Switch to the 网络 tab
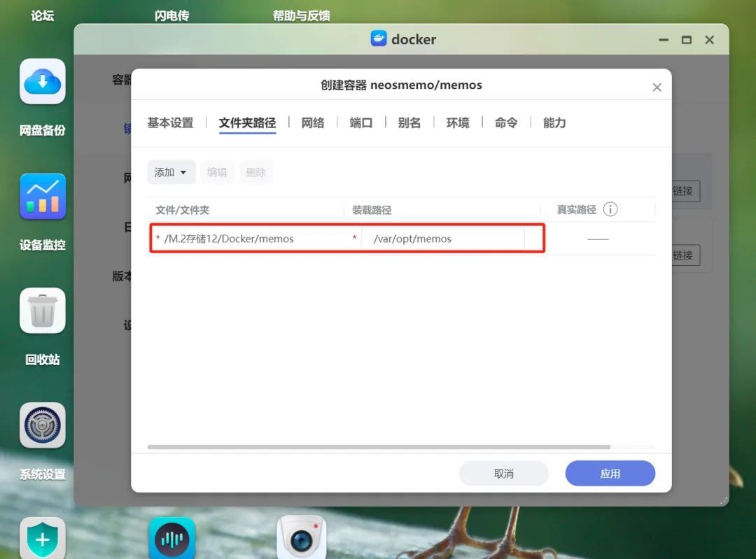This screenshot has width=756, height=559. (313, 123)
